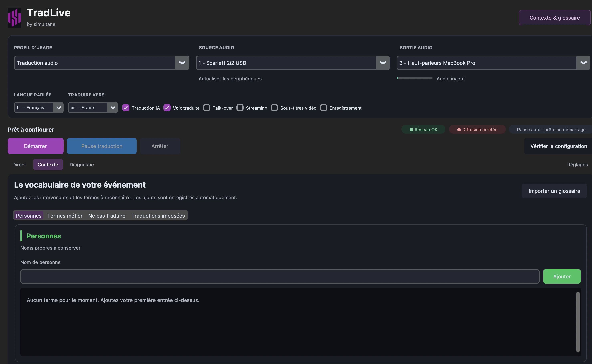Expand the Profil d'usage chevron arrow
The height and width of the screenshot is (364, 592).
tap(182, 63)
